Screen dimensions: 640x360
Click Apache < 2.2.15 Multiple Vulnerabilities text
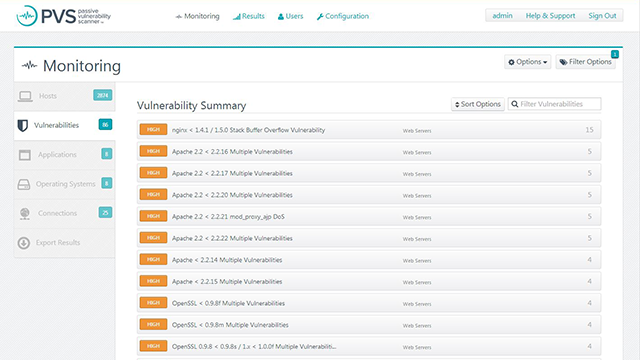point(227,282)
